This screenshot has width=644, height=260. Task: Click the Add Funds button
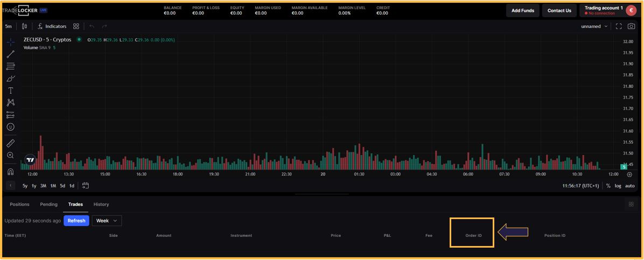[x=523, y=11]
